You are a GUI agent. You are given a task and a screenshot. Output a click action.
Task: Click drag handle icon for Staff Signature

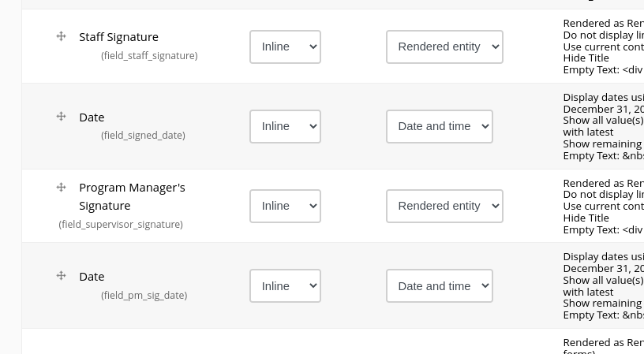(62, 36)
